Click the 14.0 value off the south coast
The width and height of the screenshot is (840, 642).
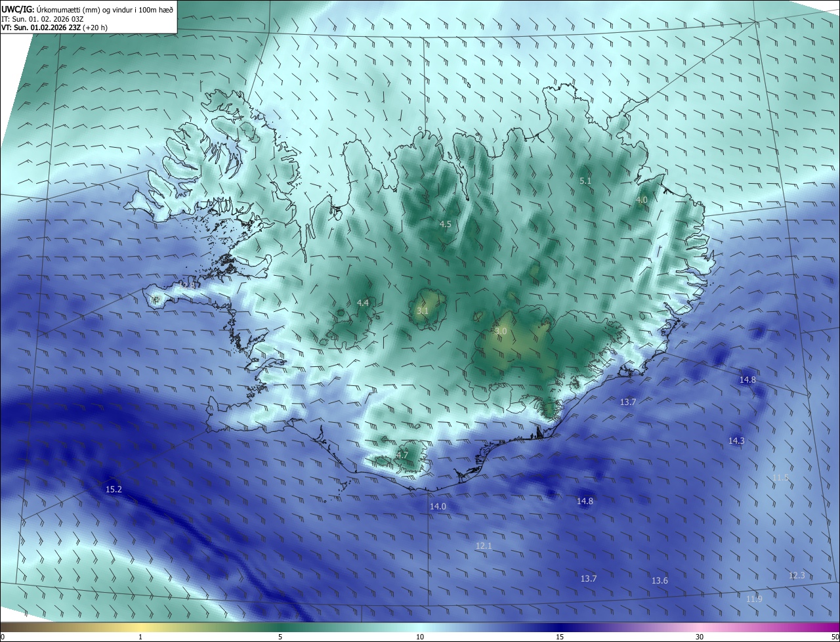pyautogui.click(x=438, y=506)
